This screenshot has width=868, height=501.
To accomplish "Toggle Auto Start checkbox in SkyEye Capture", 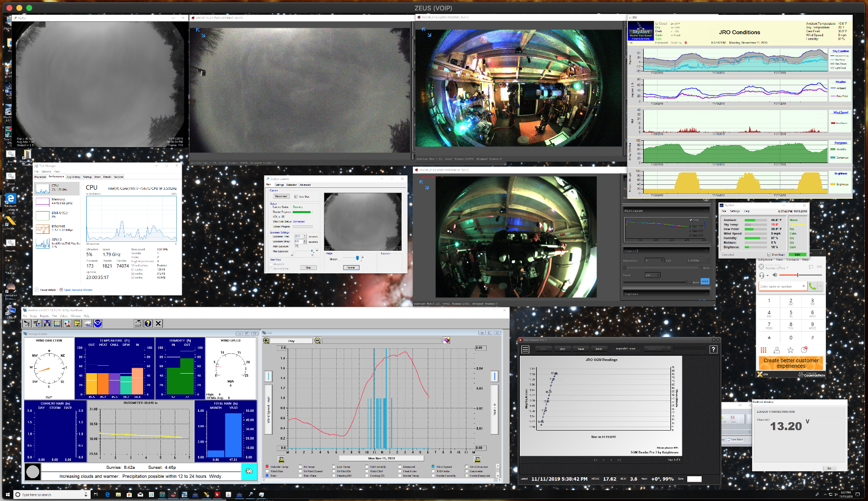I will click(x=296, y=197).
